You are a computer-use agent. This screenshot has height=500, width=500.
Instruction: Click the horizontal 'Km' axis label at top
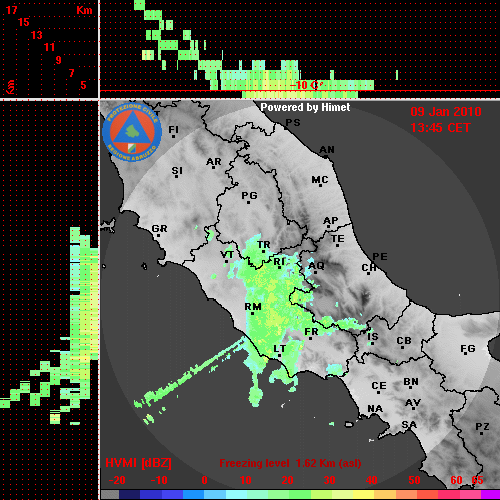[x=84, y=10]
